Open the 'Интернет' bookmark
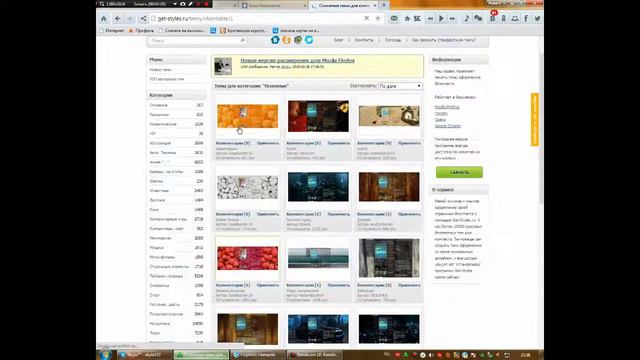Screen dimensions: 640x360 (x=111, y=31)
